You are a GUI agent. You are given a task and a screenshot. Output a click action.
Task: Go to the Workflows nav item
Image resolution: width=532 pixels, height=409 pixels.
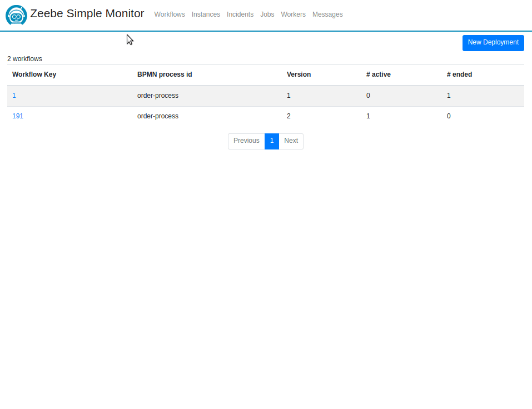(170, 14)
